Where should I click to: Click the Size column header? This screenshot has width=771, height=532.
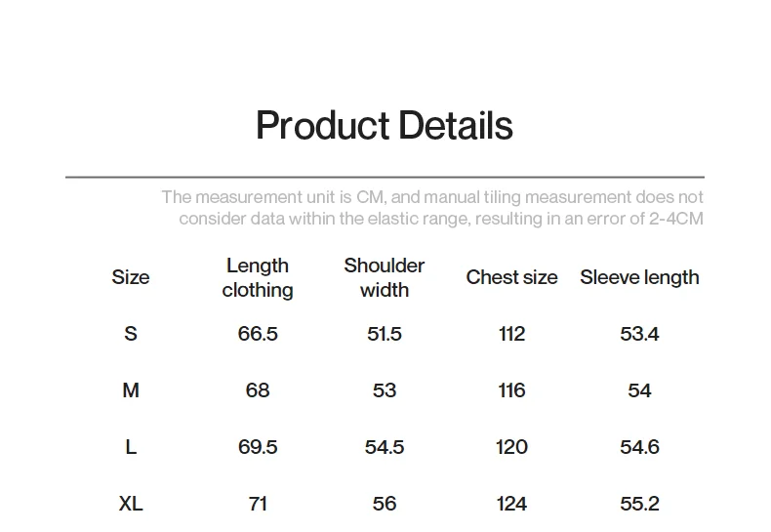click(131, 277)
